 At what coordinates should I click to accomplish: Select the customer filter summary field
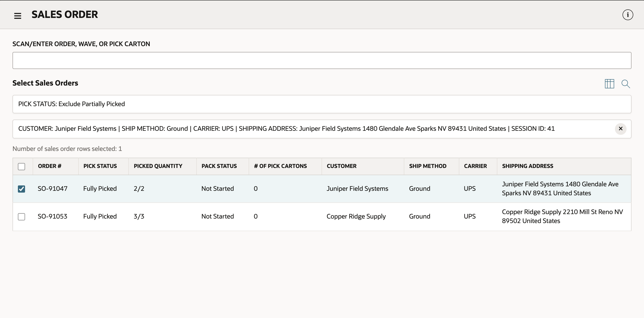coord(322,129)
